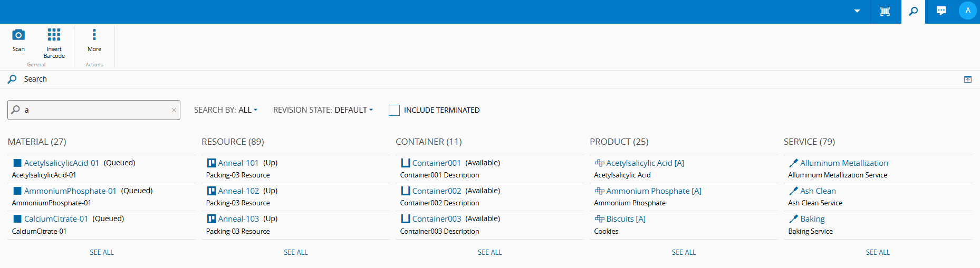Open the AcetylsalicylicAcid-01 material link
This screenshot has height=268, width=980.
click(x=61, y=163)
